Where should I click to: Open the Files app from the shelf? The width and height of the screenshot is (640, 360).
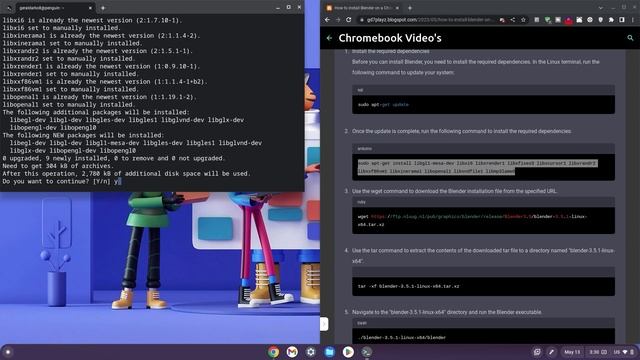tap(329, 352)
